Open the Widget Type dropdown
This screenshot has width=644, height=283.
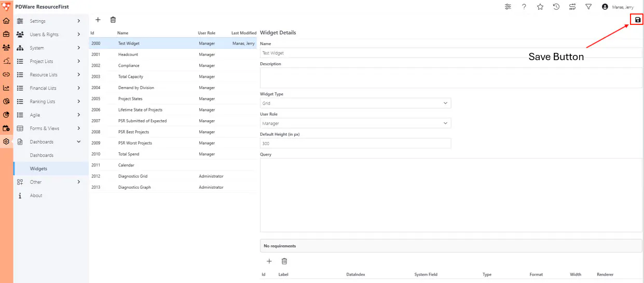pyautogui.click(x=355, y=103)
